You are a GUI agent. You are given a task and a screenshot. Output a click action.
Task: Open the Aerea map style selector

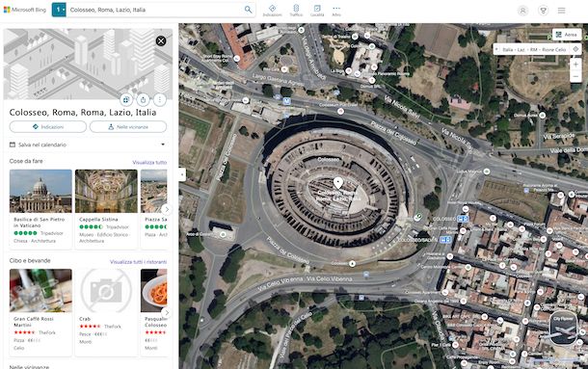coord(567,35)
